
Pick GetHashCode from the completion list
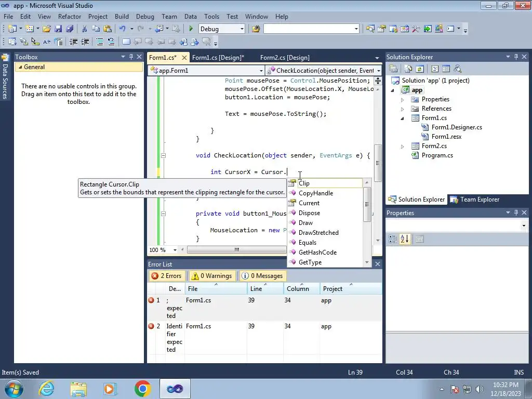tap(317, 252)
